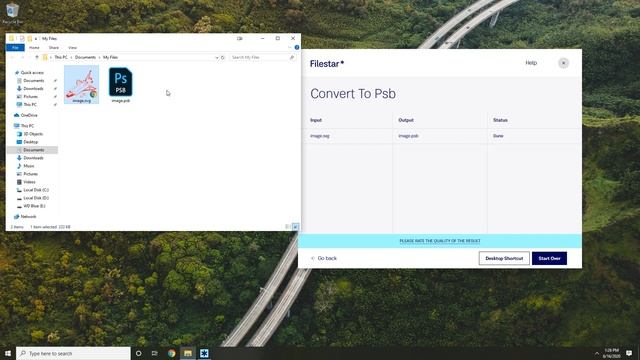Screen dimensions: 640x360
Task: Click the Up one level arrow in Explorer
Action: [37, 58]
